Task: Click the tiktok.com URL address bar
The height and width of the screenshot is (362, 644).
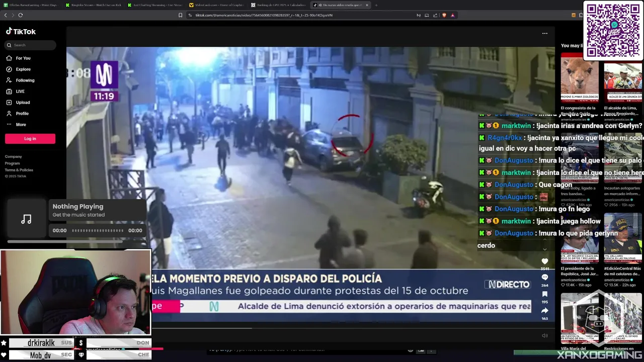Action: point(264,15)
